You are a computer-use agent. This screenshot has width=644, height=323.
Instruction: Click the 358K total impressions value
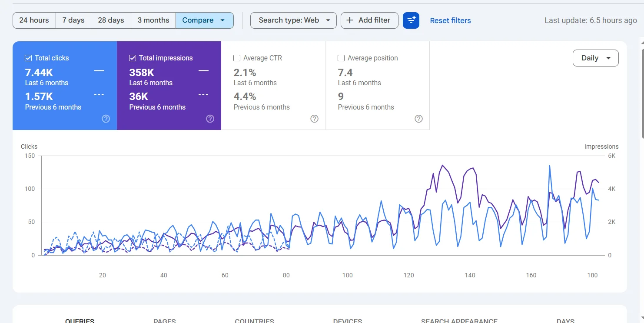pos(142,73)
